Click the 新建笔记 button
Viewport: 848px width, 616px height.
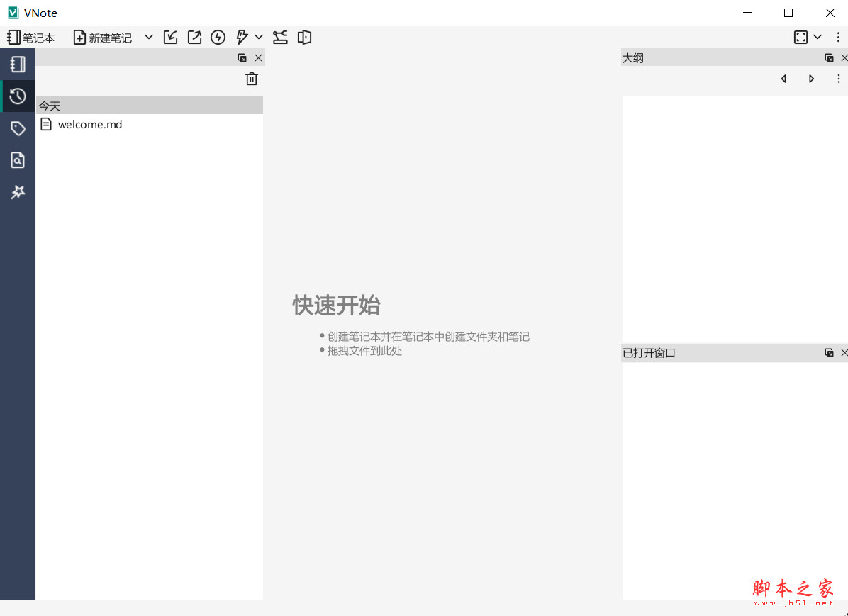click(x=103, y=37)
